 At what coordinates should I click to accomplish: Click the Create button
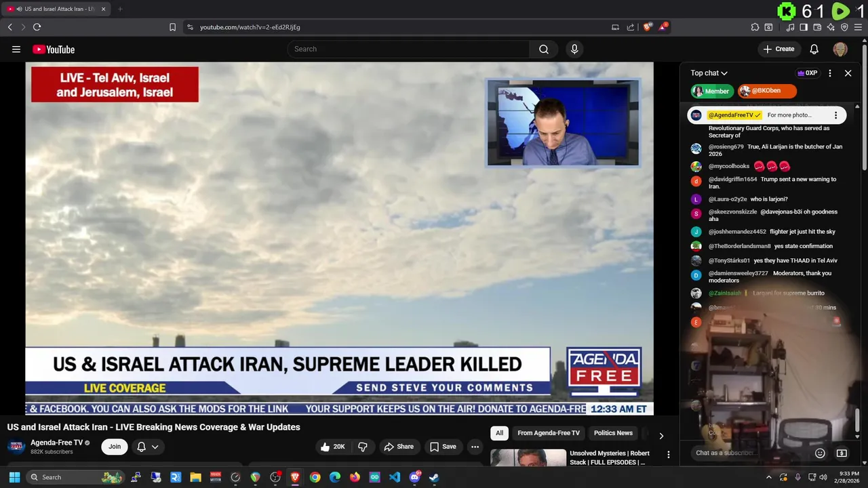778,49
